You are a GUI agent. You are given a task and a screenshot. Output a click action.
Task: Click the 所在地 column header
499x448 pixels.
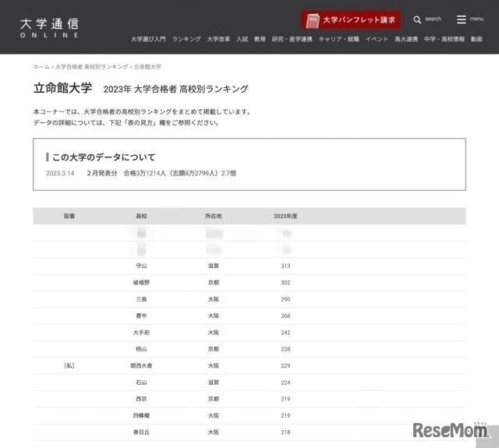click(x=213, y=217)
